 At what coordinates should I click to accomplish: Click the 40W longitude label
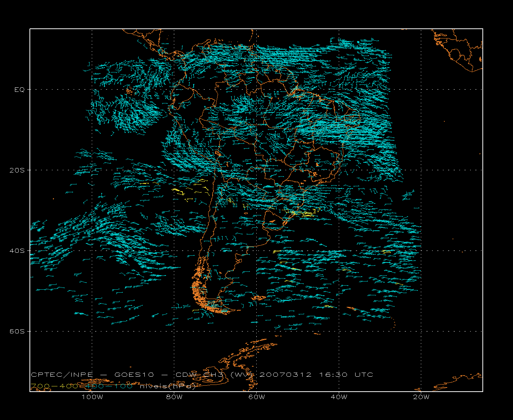(339, 397)
